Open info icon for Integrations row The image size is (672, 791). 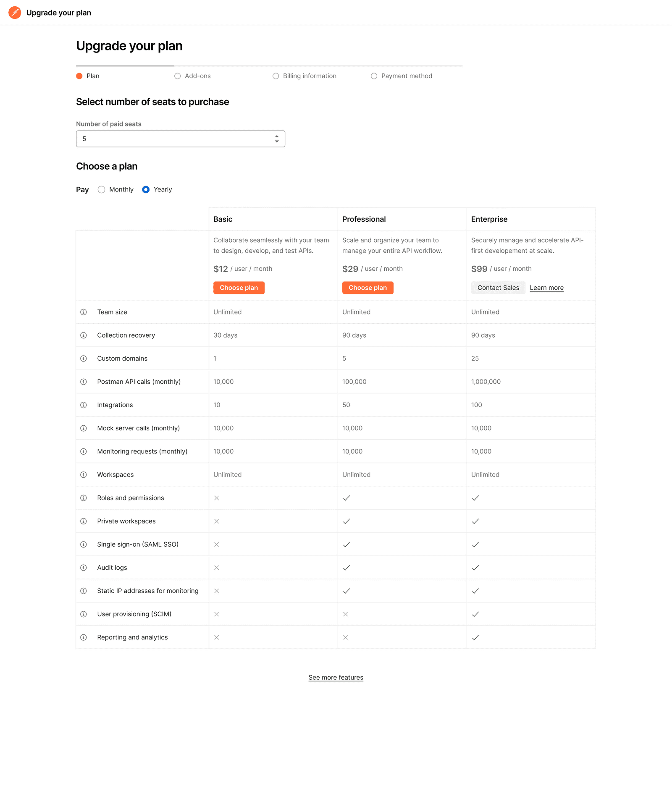[84, 405]
